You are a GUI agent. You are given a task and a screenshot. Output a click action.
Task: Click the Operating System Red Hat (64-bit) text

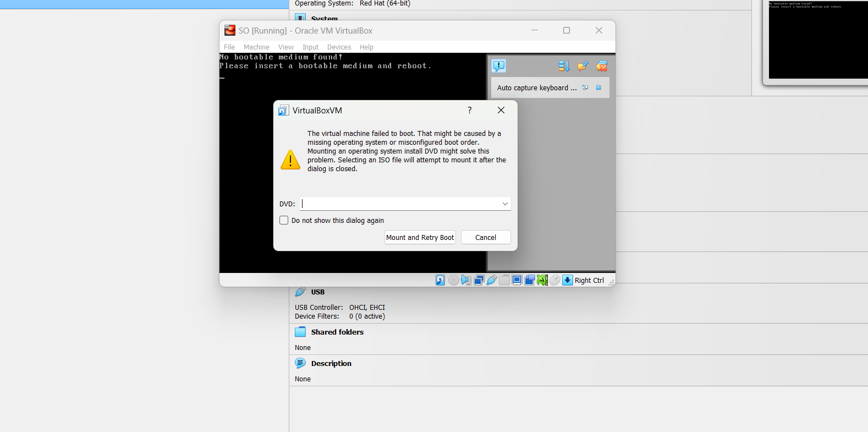point(385,3)
